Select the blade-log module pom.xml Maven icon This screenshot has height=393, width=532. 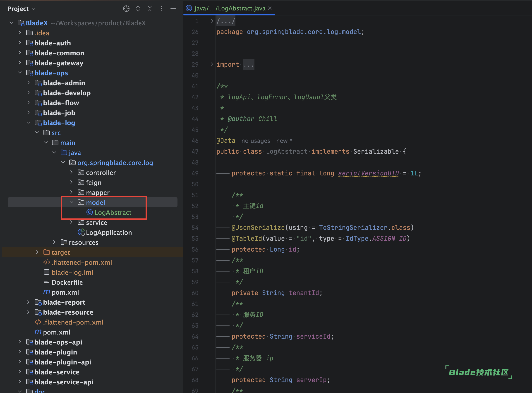47,292
